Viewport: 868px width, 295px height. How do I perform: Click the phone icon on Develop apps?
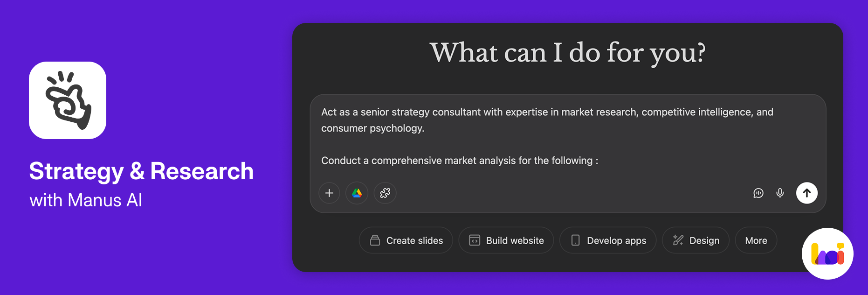[x=575, y=240]
